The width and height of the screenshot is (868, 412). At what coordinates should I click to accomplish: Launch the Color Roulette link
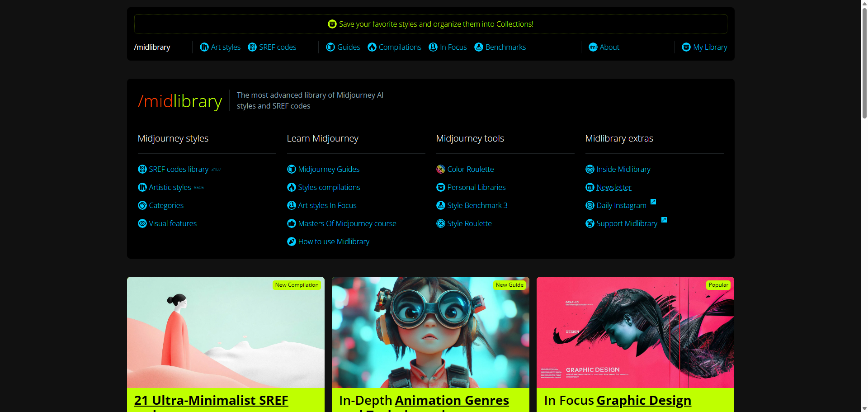coord(465,169)
